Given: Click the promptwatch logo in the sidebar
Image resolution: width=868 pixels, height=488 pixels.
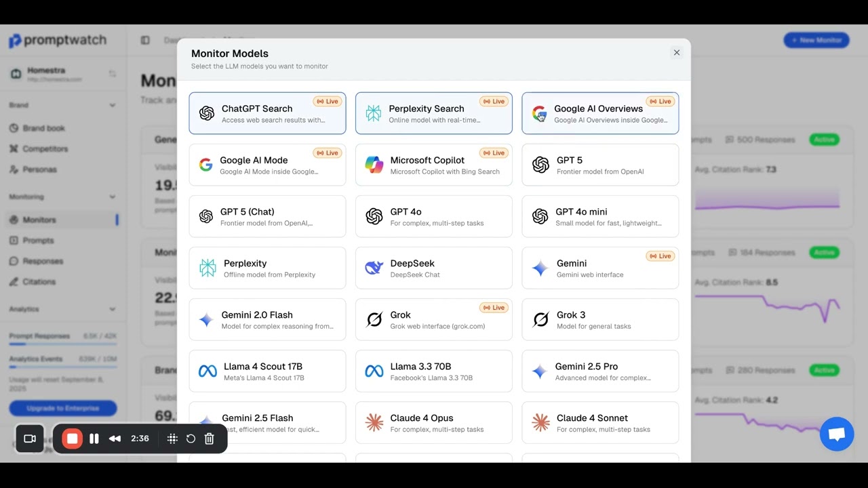Looking at the screenshot, I should (x=58, y=41).
